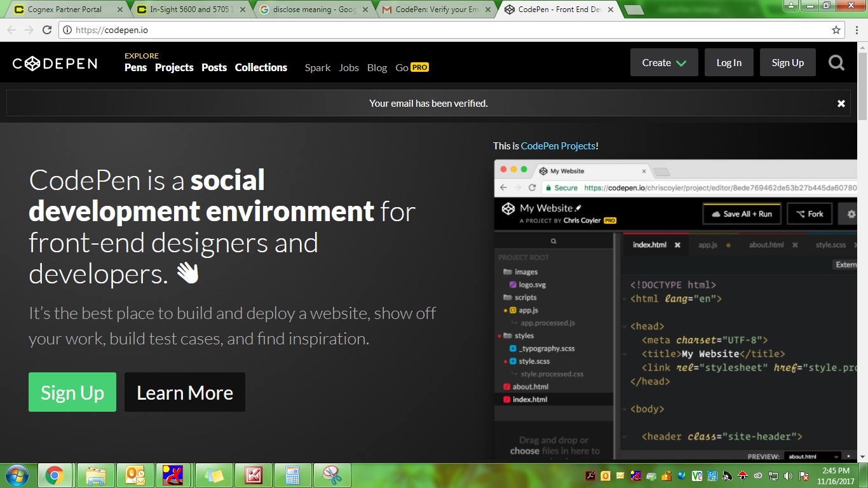Click the running-figure app on taskbar
Screen dimensions: 868x488
173,475
